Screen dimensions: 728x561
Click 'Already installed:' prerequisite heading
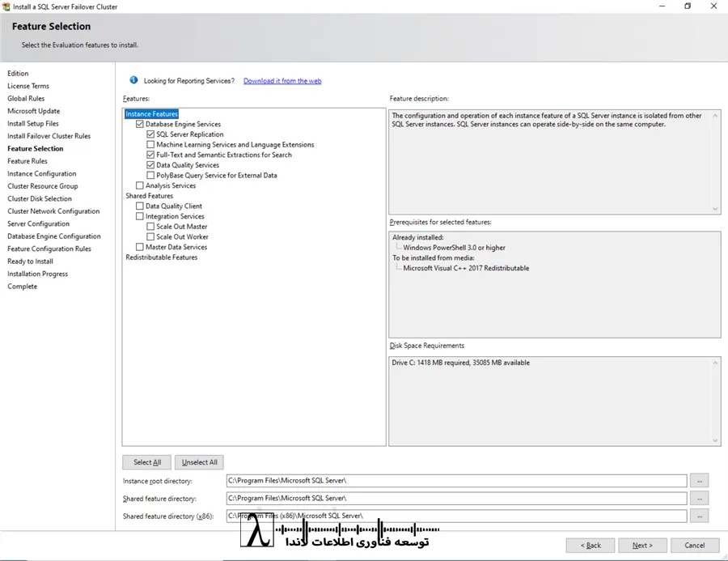coord(418,237)
